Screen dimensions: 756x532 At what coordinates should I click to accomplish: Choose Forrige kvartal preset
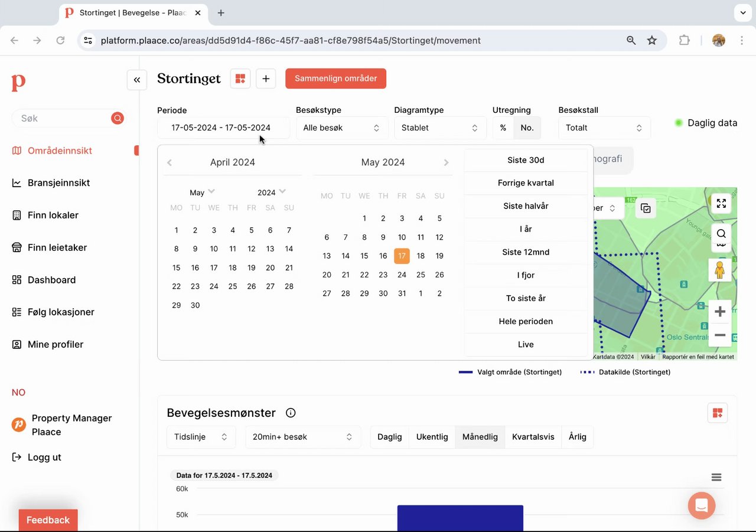tap(526, 183)
